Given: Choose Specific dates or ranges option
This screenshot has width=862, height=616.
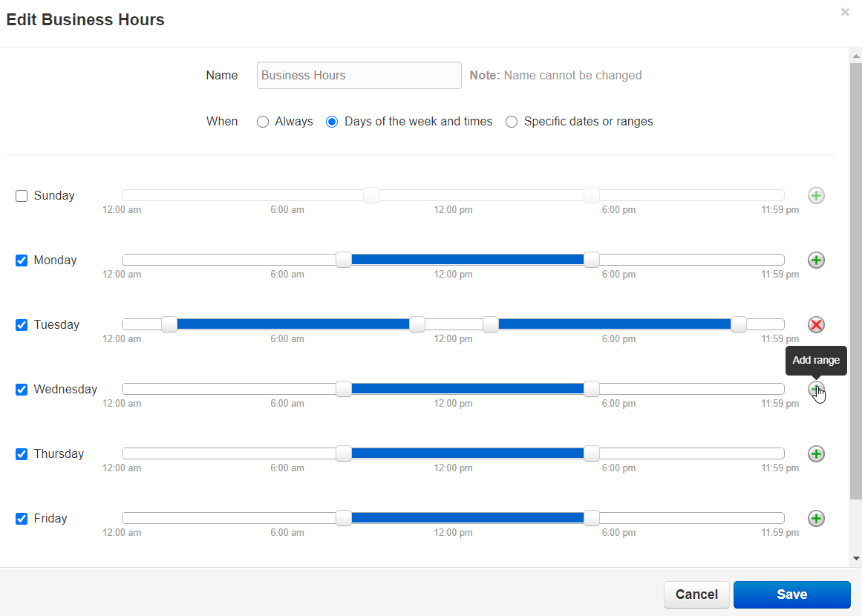Looking at the screenshot, I should tap(512, 122).
